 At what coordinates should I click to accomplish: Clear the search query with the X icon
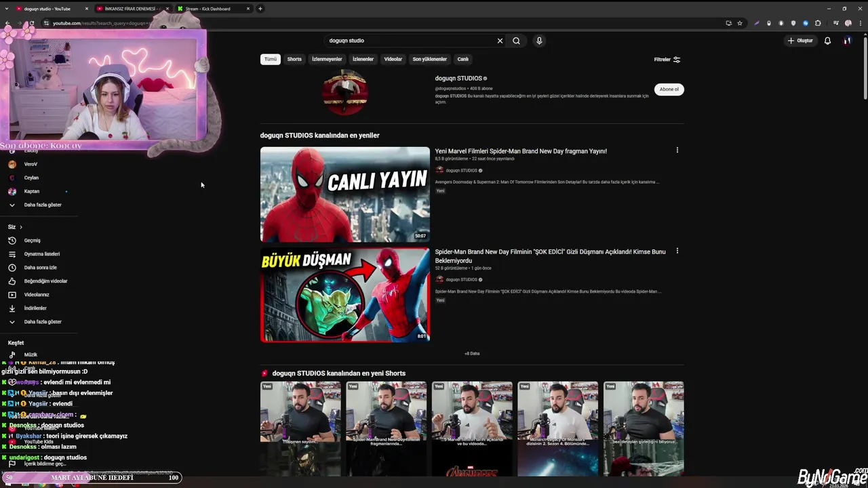pos(500,41)
